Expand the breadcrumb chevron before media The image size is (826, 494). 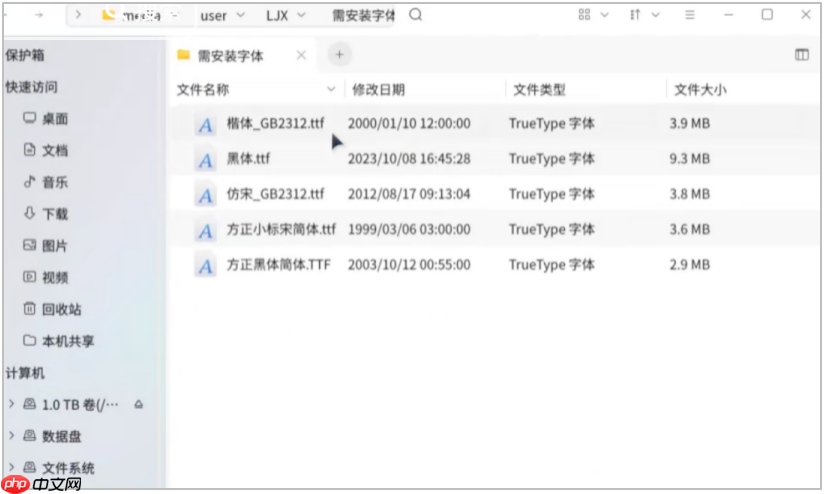click(x=78, y=15)
